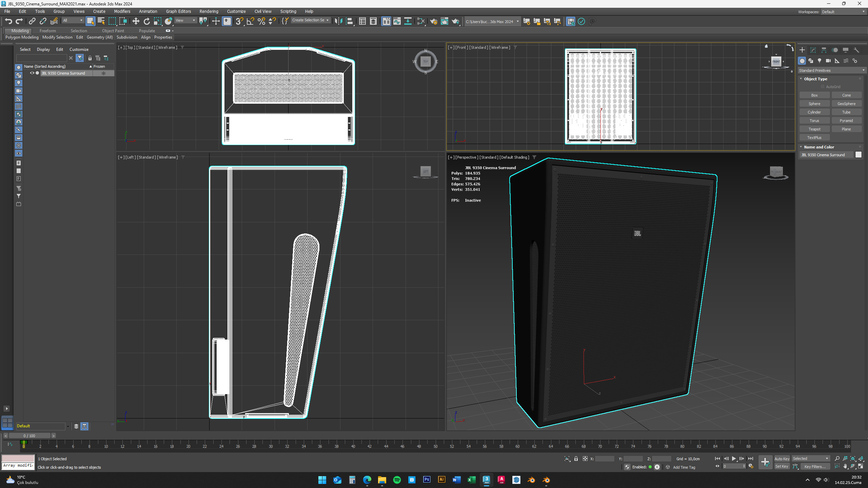Toggle the Scene Explorer icon

click(362, 21)
